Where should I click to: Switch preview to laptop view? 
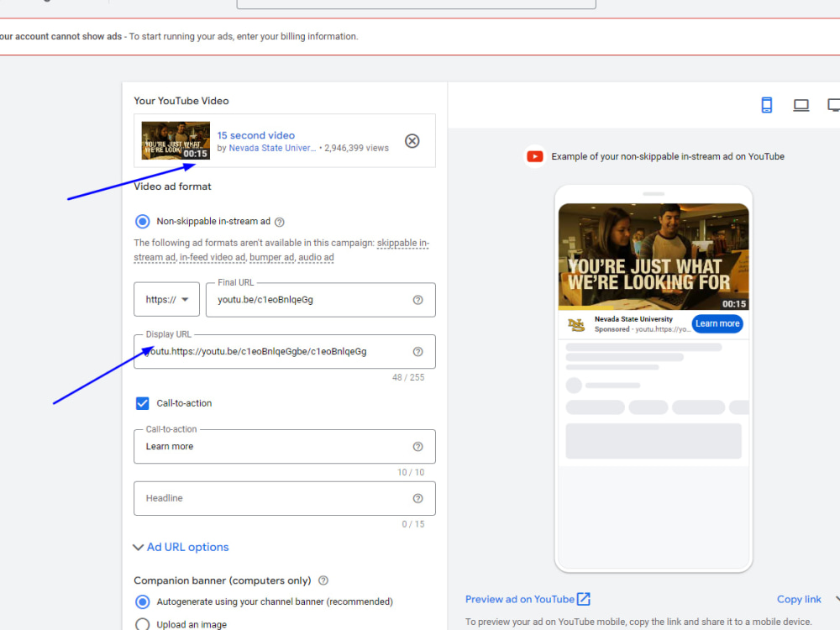[x=801, y=105]
